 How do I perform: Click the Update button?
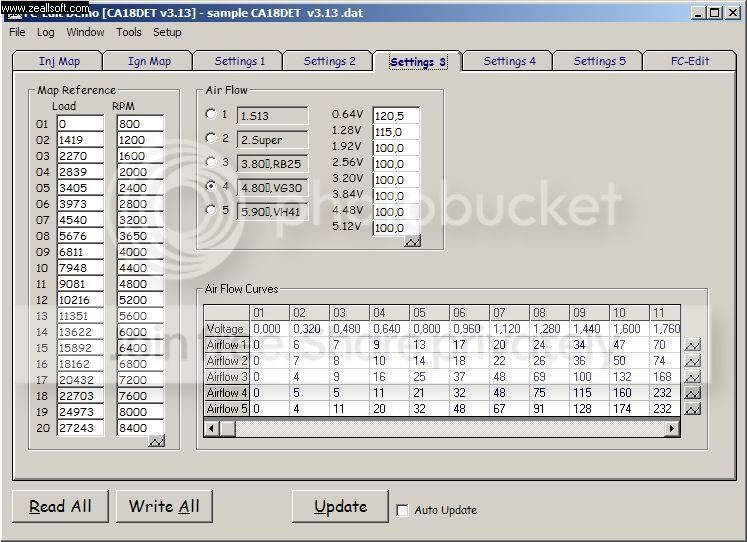click(x=340, y=506)
